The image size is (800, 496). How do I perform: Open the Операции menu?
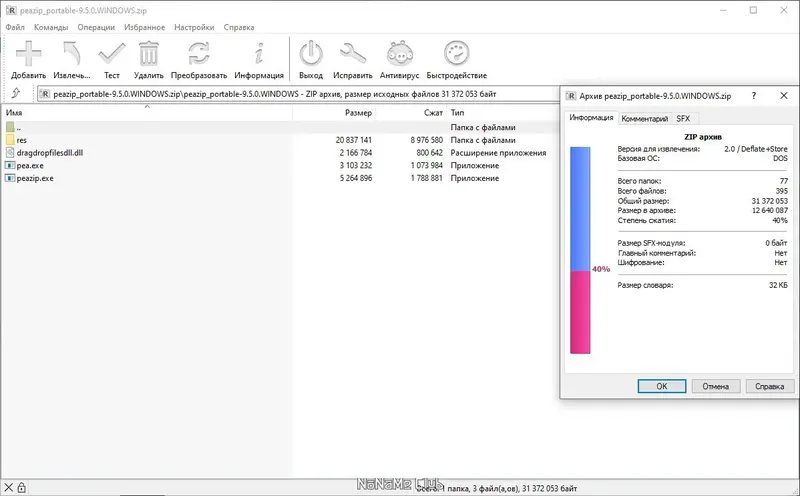click(96, 27)
